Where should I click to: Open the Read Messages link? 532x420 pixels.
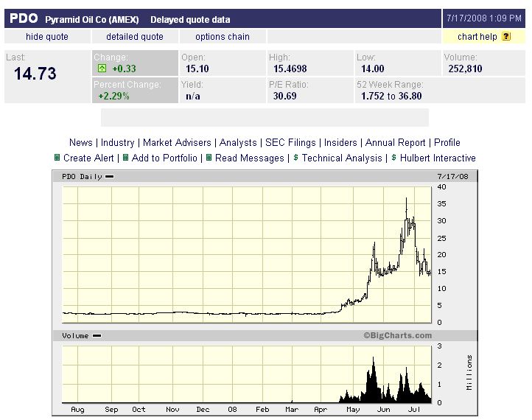click(250, 158)
